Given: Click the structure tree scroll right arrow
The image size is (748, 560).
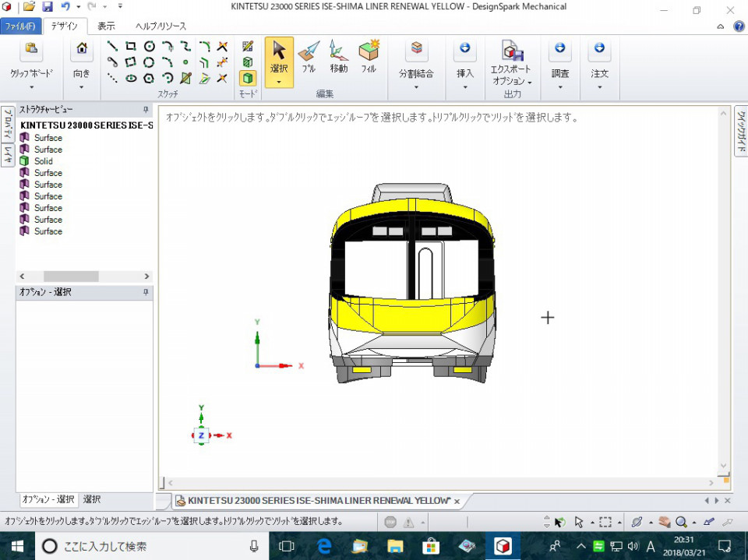Looking at the screenshot, I should (x=146, y=276).
